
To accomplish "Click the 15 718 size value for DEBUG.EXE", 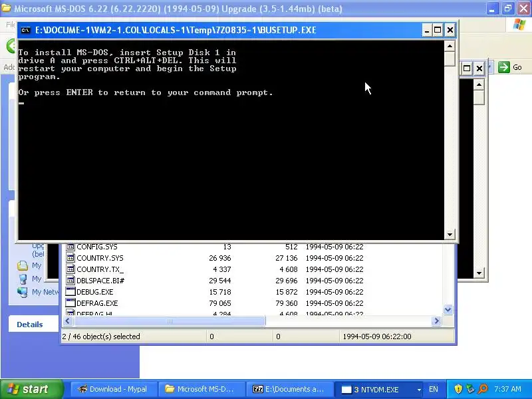I will pyautogui.click(x=220, y=292).
